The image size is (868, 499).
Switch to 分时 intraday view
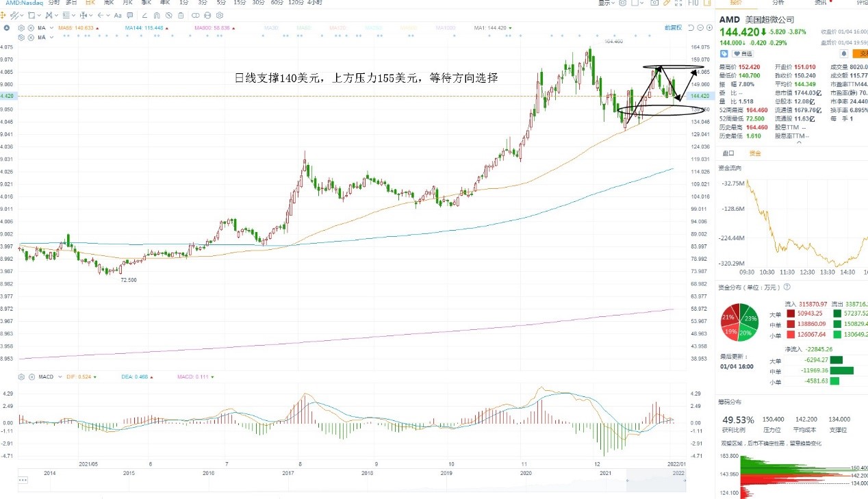(x=54, y=3)
